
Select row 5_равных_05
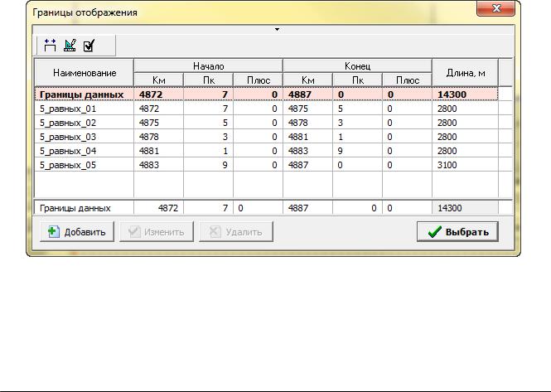266,165
